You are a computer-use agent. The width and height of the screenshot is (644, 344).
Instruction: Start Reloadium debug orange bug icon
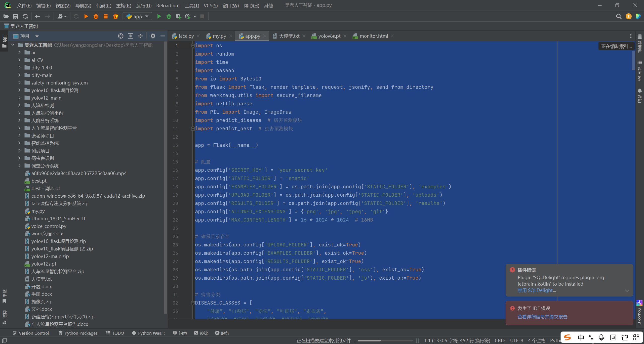(x=96, y=16)
